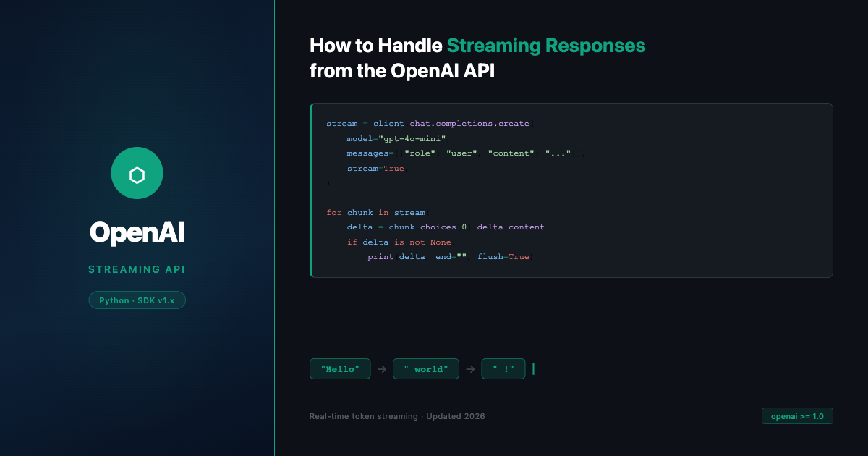Click the code line stream = client.chat.completions.create
This screenshot has height=456, width=868.
point(432,124)
